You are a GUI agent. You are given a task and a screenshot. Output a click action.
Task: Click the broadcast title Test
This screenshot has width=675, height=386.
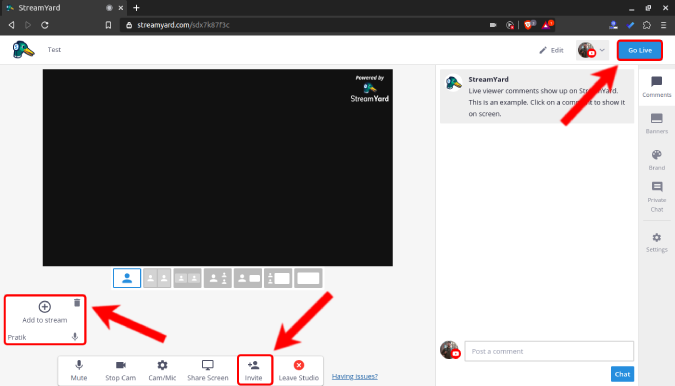pos(54,50)
